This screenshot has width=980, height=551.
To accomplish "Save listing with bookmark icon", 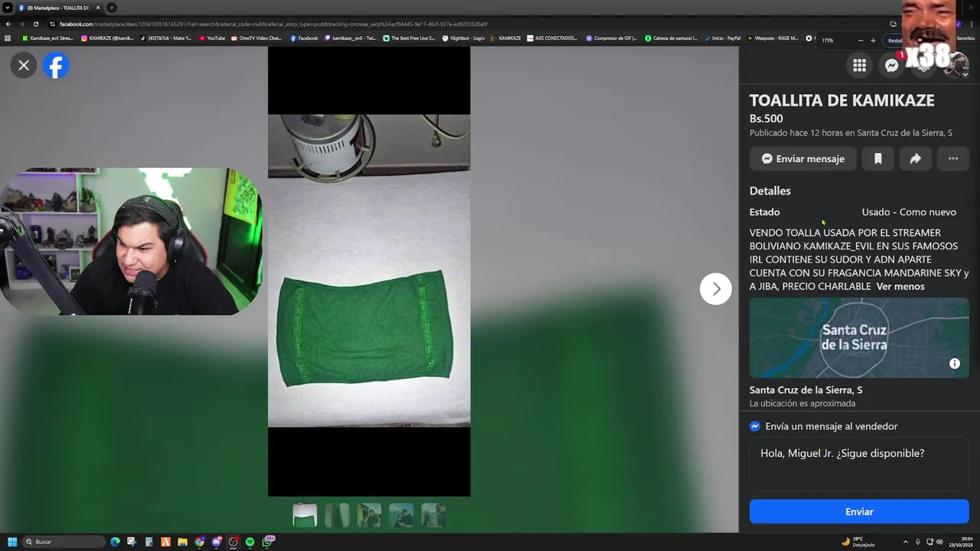I will point(878,159).
